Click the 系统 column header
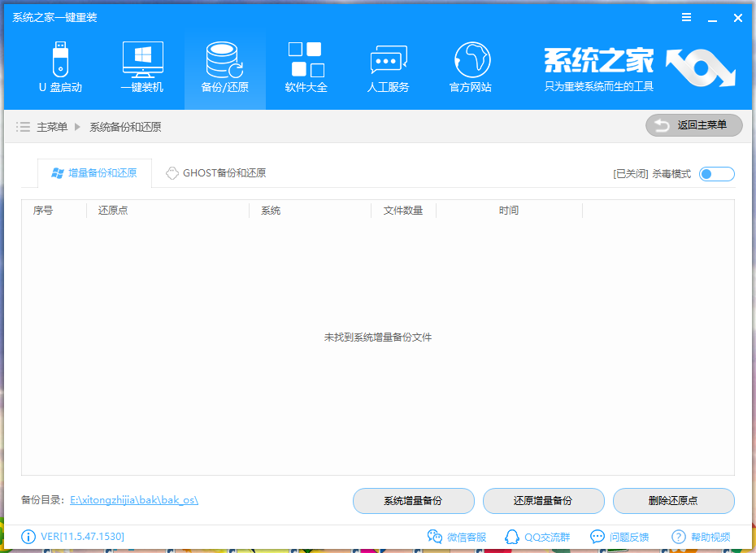This screenshot has width=756, height=553. click(x=271, y=211)
